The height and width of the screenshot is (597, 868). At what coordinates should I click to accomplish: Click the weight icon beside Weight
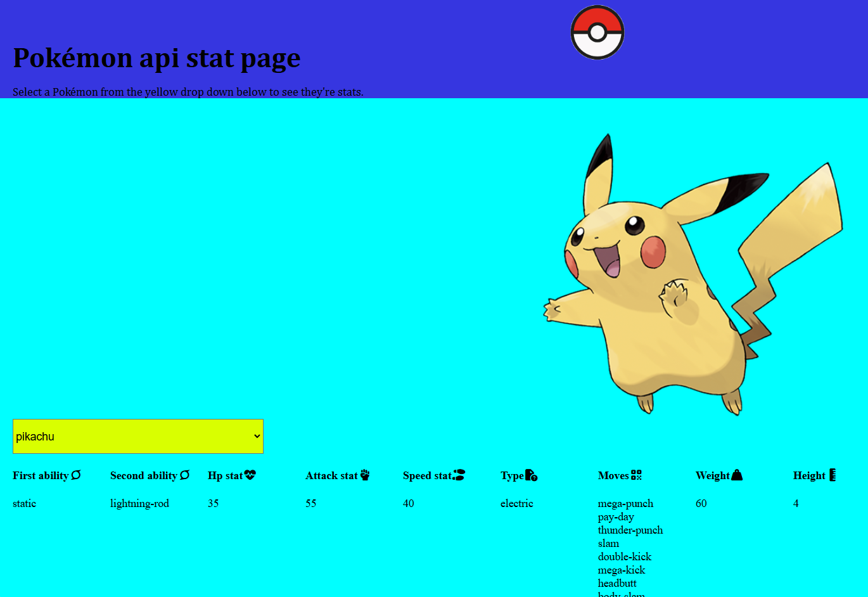(x=737, y=475)
